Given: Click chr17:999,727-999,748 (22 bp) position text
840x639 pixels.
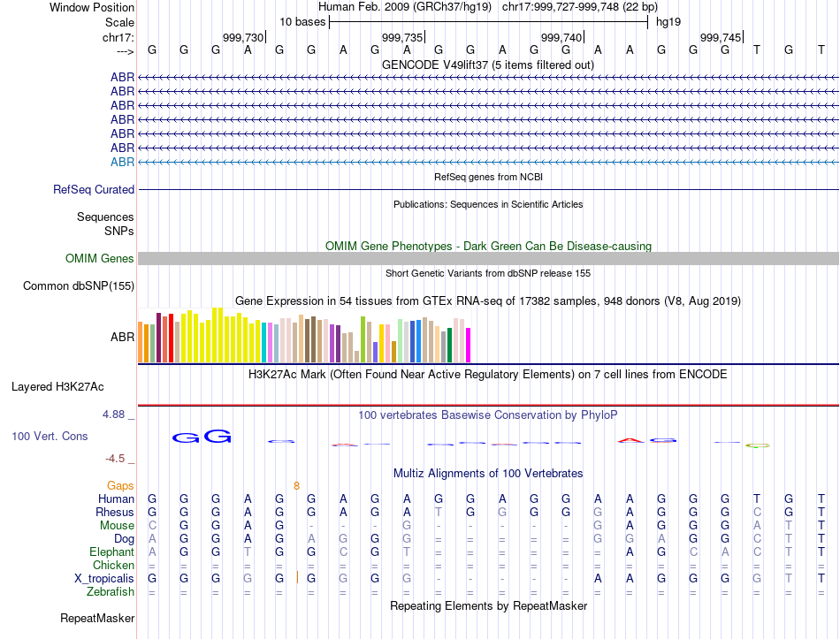Looking at the screenshot, I should pyautogui.click(x=580, y=7).
